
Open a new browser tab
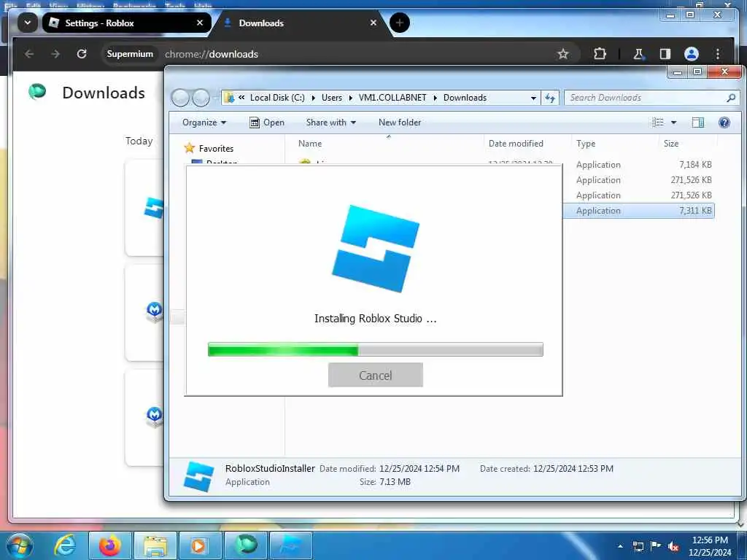tap(400, 23)
